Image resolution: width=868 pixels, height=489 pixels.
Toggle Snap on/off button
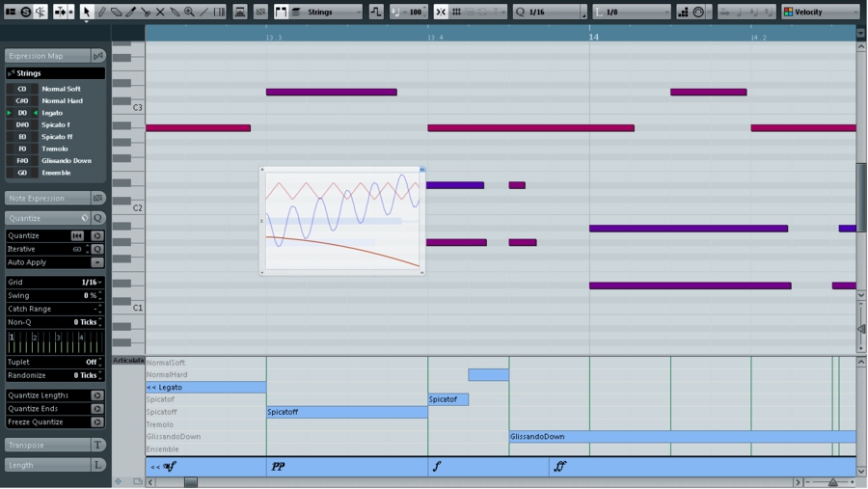pyautogui.click(x=440, y=12)
